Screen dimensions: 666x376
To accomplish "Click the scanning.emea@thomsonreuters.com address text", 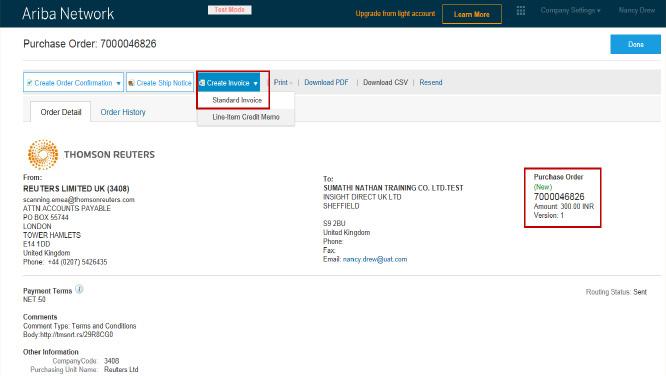I will point(79,199).
